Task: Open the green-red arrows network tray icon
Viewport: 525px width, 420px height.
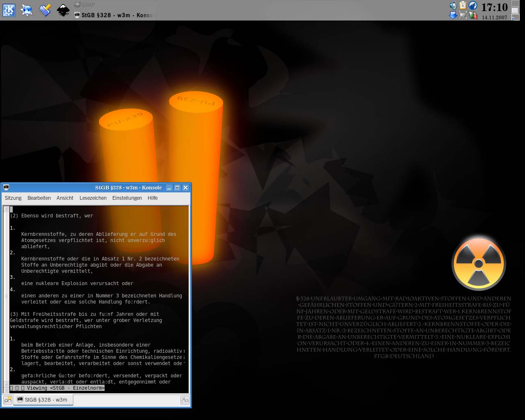Action: (x=473, y=15)
